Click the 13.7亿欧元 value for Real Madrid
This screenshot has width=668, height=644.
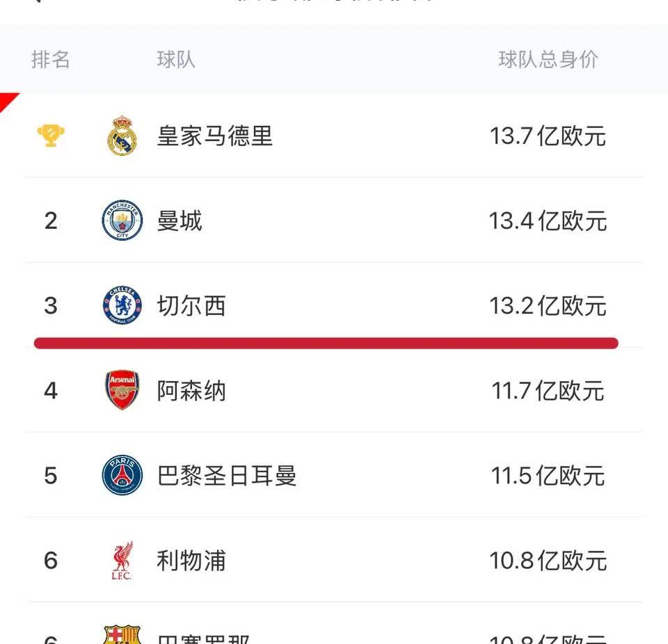coord(548,136)
